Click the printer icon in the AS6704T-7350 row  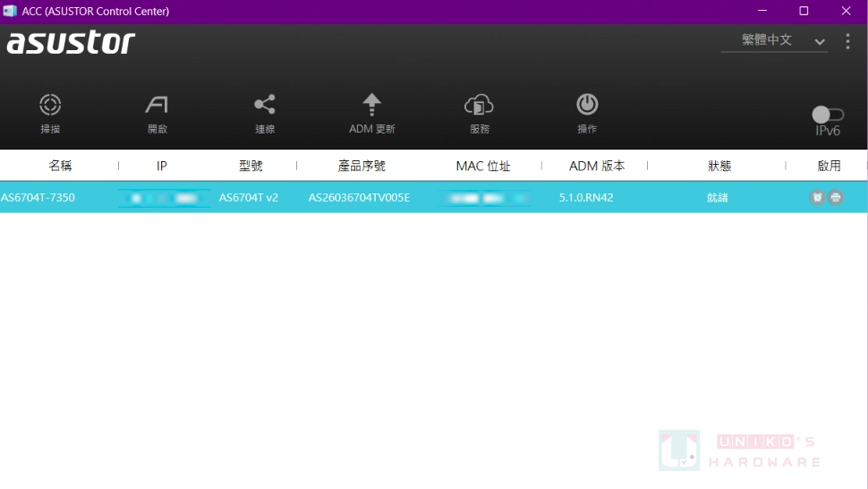coord(836,197)
